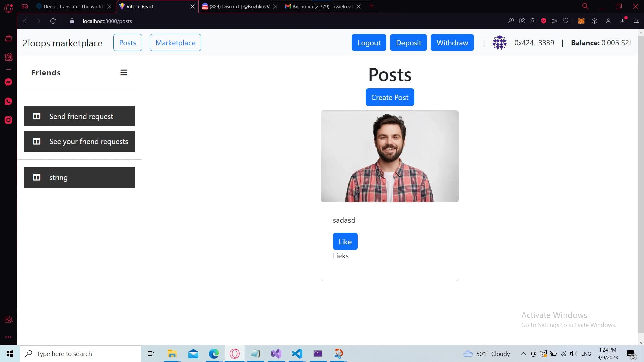Open Messenger in Opera sidebar
This screenshot has height=362, width=644.
8,82
